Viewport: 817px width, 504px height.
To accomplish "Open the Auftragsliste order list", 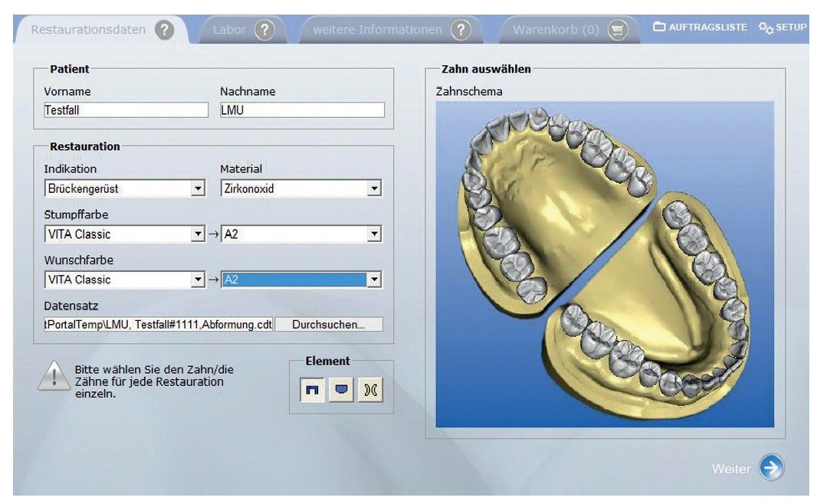I will tap(700, 27).
